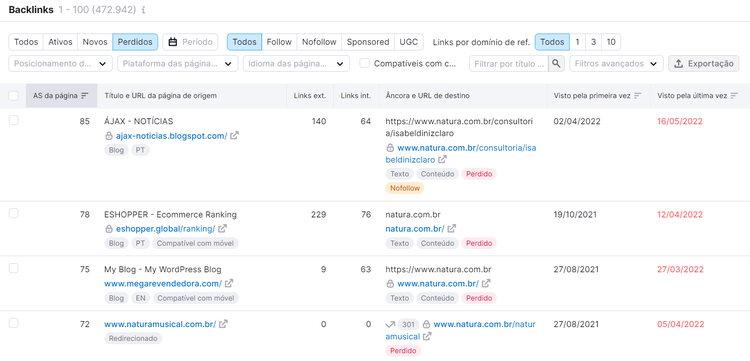This screenshot has width=750, height=361.
Task: Click the export upload icon
Action: [678, 64]
